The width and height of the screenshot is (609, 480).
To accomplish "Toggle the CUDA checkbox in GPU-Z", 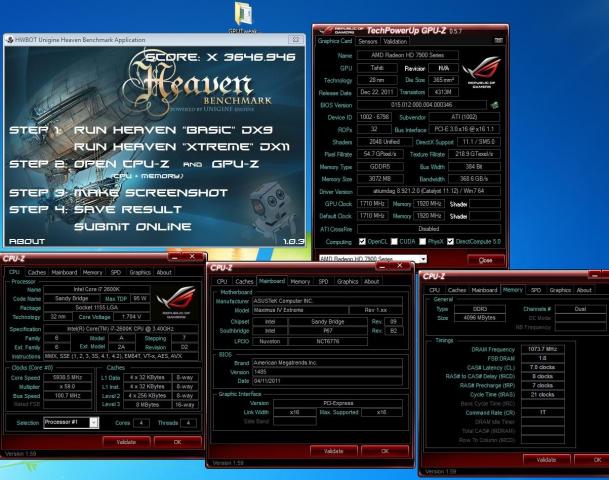I will tap(394, 242).
